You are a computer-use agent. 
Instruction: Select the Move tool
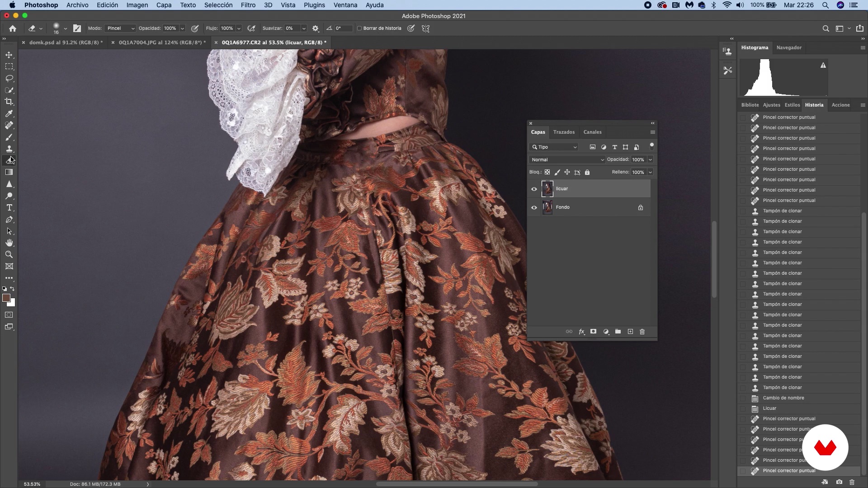click(x=9, y=55)
